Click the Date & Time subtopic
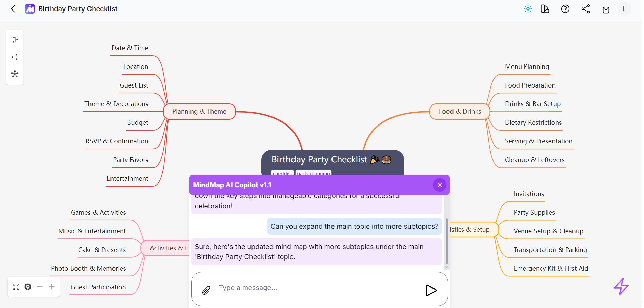 click(130, 48)
